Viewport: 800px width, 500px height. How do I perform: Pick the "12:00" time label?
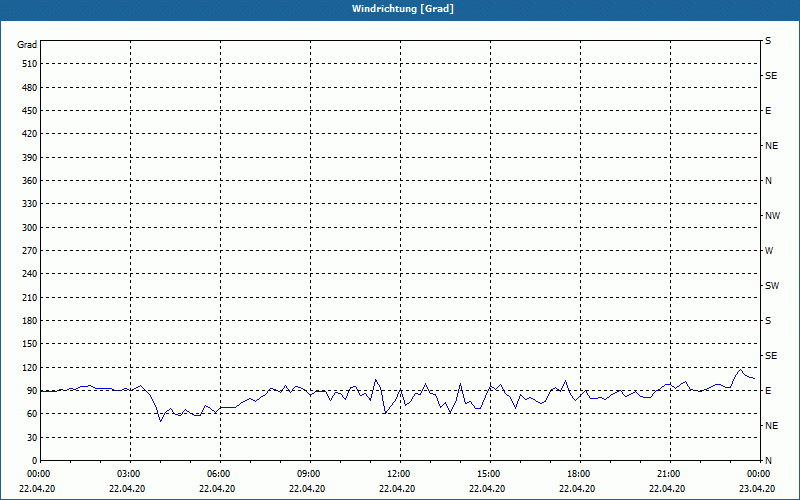[401, 474]
